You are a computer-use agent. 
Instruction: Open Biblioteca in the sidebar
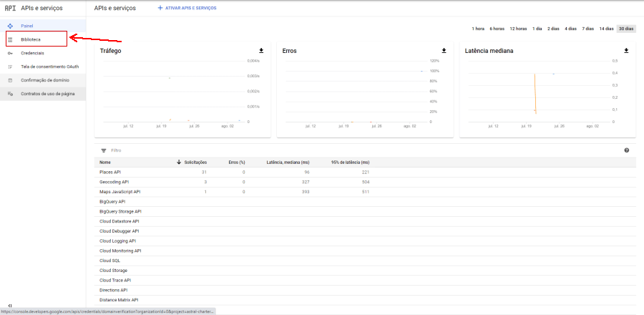[43, 39]
